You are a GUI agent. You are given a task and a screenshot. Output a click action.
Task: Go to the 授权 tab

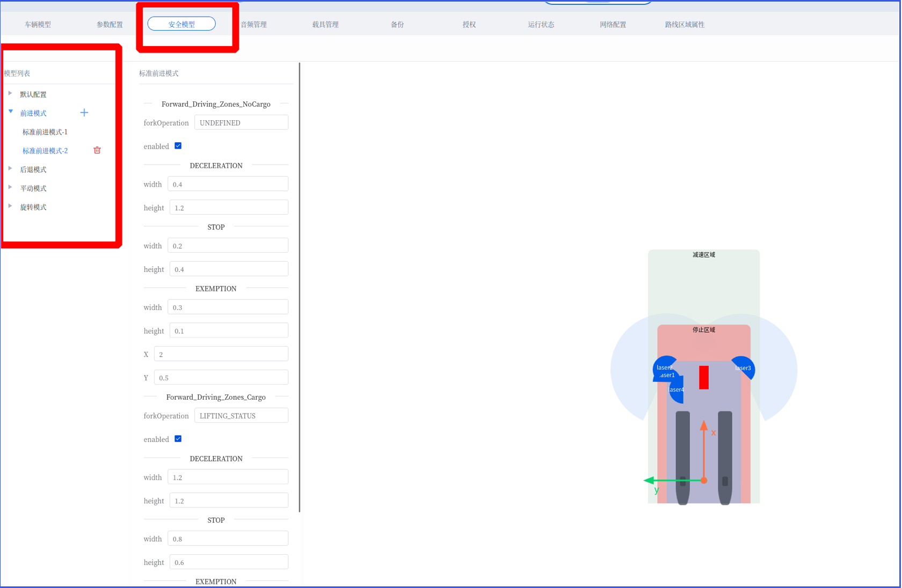[x=469, y=24]
